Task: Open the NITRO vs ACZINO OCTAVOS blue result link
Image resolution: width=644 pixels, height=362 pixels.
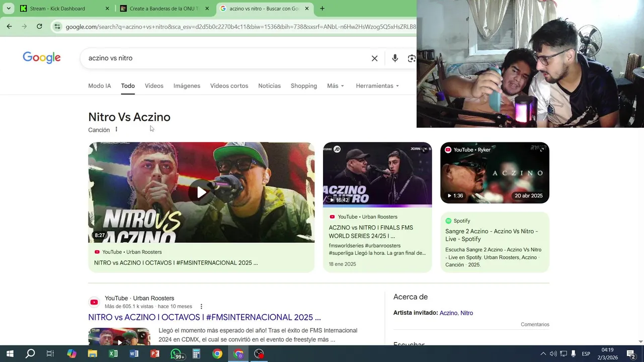Action: pyautogui.click(x=204, y=317)
